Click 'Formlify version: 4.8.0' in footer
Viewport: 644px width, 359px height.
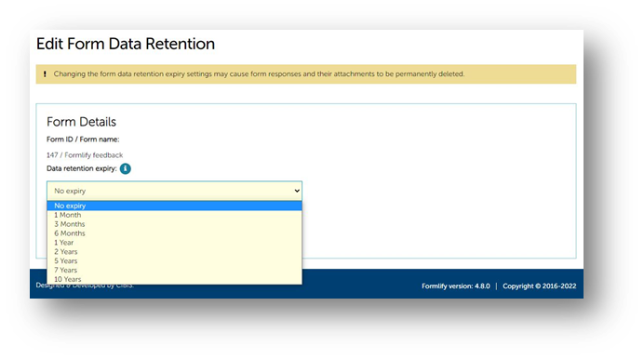[x=456, y=286]
